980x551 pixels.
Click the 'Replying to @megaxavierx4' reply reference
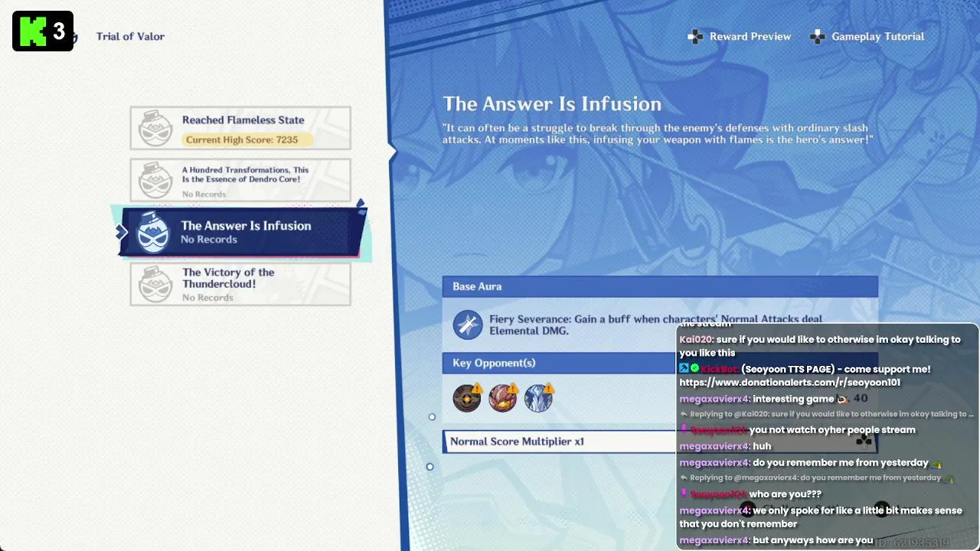pos(817,478)
